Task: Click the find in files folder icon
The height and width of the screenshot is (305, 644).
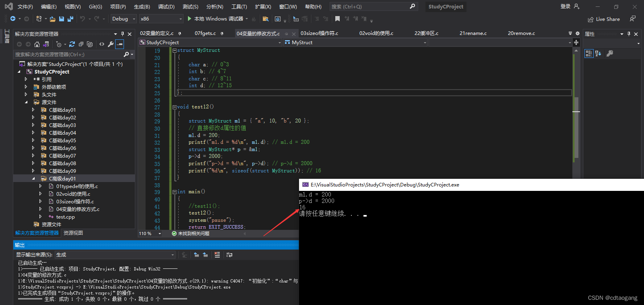Action: coord(265,19)
